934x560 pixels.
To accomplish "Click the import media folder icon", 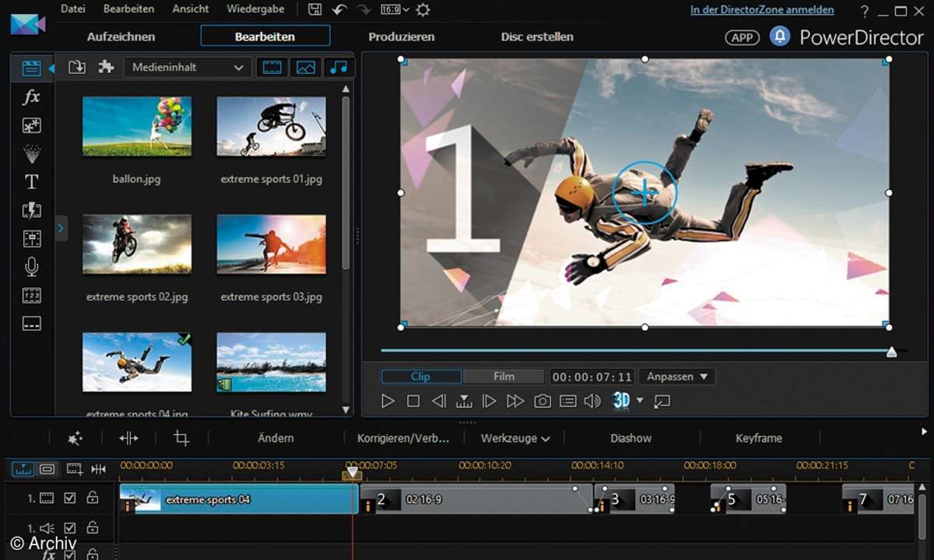I will pyautogui.click(x=76, y=67).
